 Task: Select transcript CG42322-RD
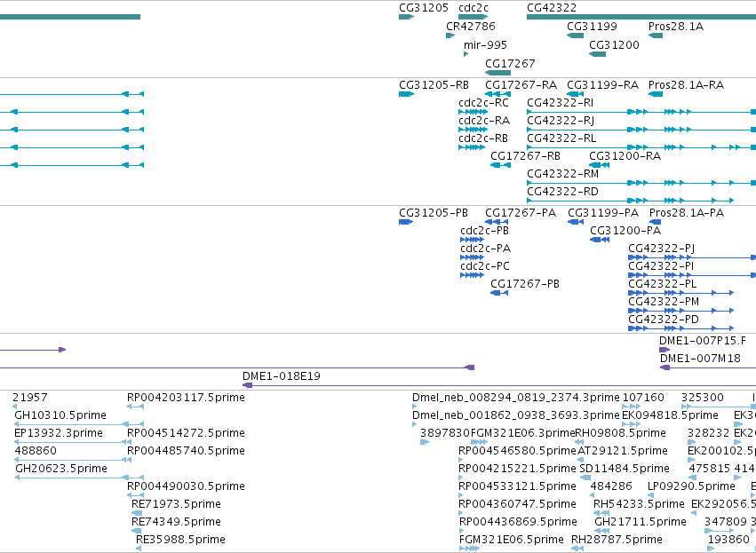[630, 201]
